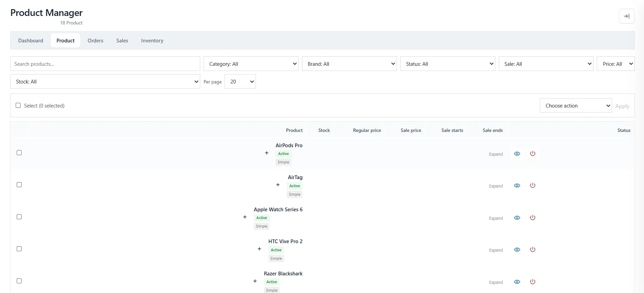This screenshot has width=644, height=293.
Task: Deactivate Apple Watch Series 6 with power icon
Action: pos(533,218)
